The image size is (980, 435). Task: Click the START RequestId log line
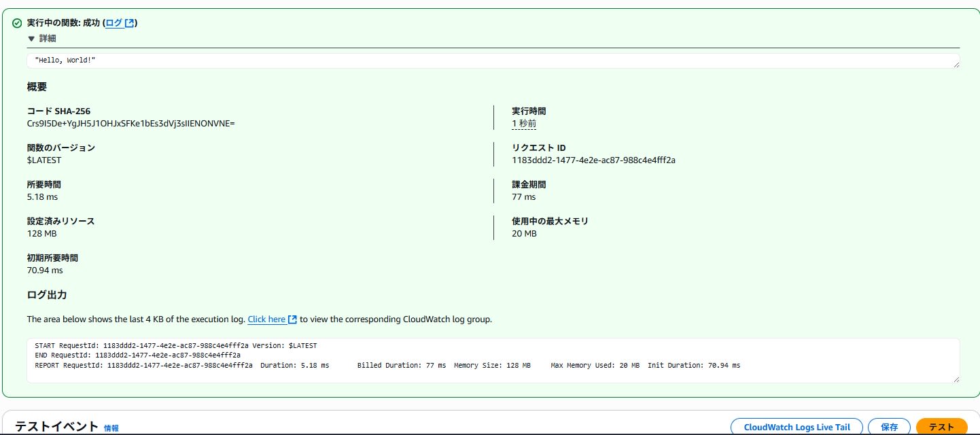tap(175, 346)
